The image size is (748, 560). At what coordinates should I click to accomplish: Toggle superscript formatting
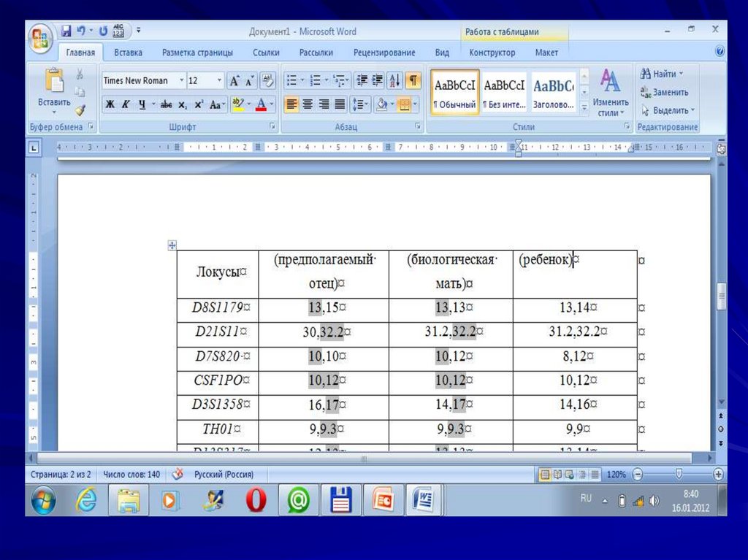coord(199,104)
